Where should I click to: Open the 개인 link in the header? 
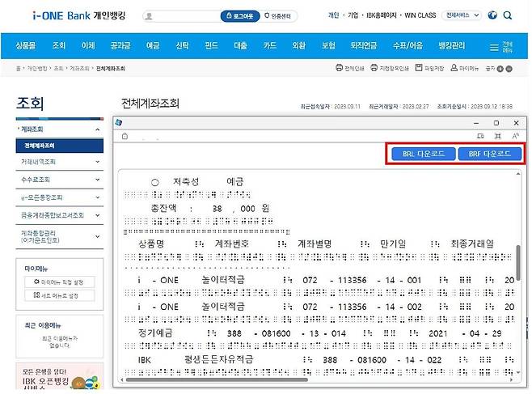333,15
